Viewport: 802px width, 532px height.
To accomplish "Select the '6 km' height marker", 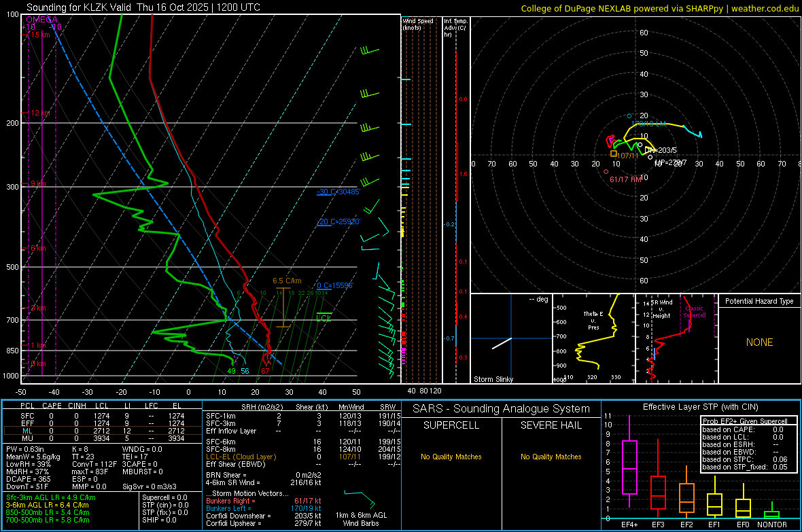I will [38, 248].
